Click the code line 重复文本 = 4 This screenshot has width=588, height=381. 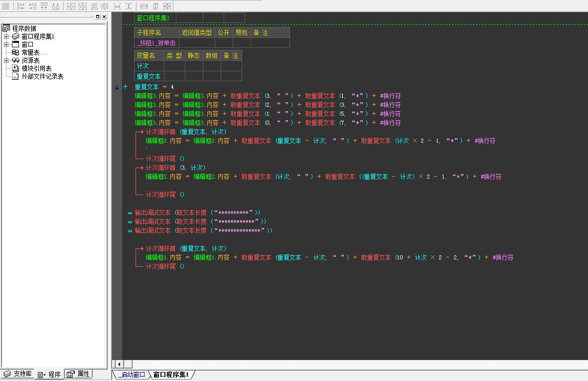coord(154,87)
